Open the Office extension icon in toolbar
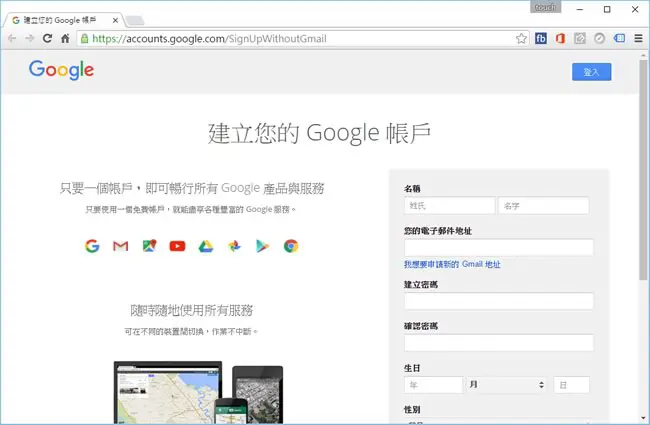Viewport: 650px width, 425px height. click(x=560, y=39)
